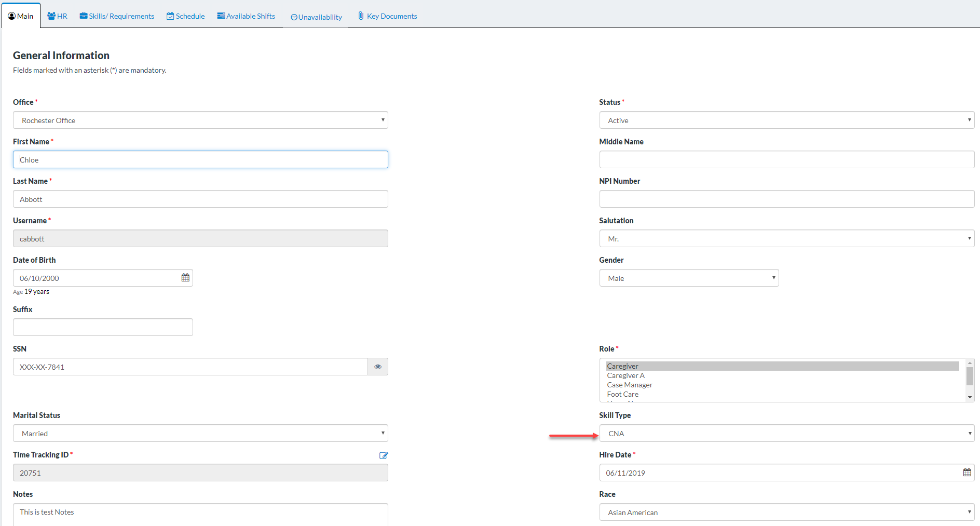Click the Time Tracking ID edit icon
This screenshot has height=526, width=980.
click(x=384, y=455)
